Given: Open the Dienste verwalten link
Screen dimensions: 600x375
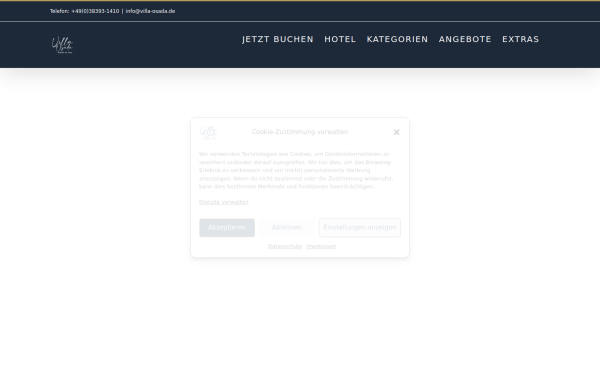Looking at the screenshot, I should [x=224, y=202].
